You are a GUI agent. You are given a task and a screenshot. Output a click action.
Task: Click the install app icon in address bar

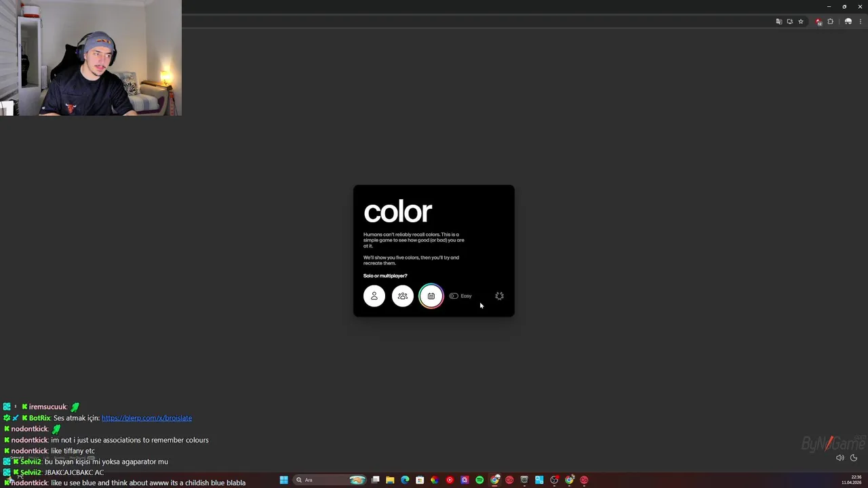point(790,22)
